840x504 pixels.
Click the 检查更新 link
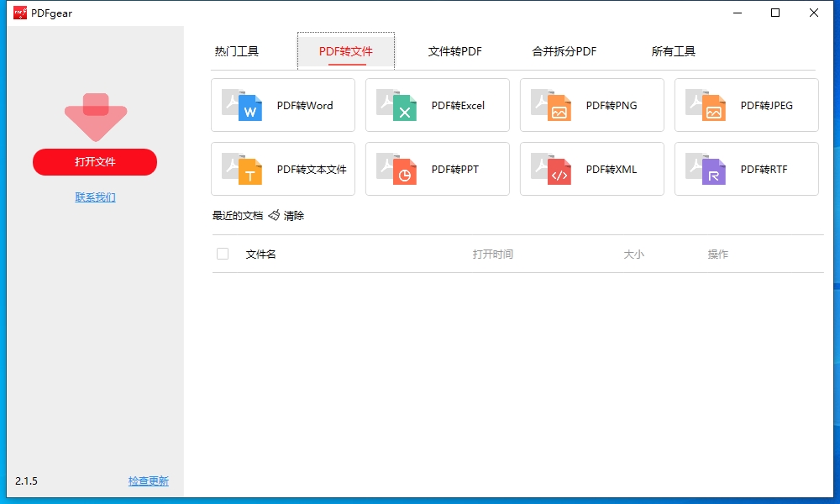(149, 481)
